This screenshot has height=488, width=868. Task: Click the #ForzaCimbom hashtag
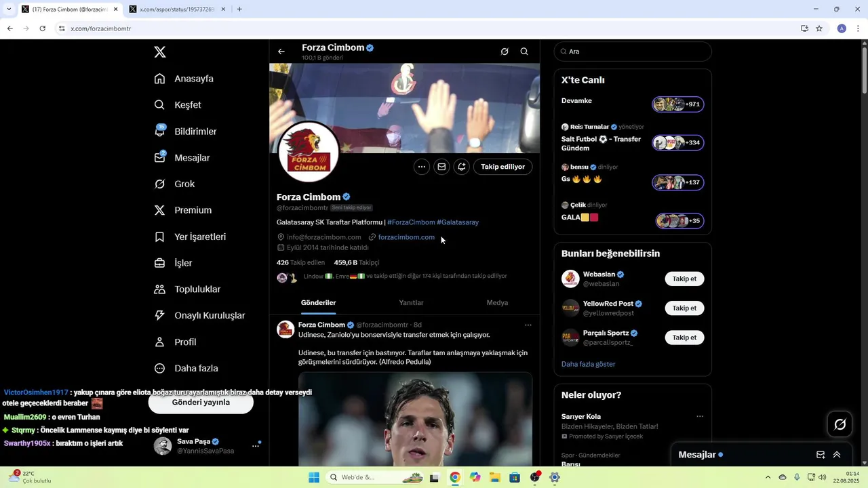pos(411,222)
